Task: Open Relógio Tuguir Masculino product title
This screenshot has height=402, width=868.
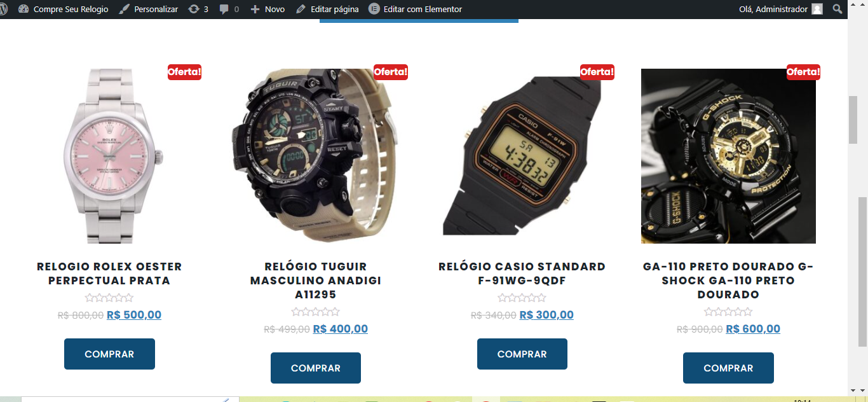Action: click(316, 281)
